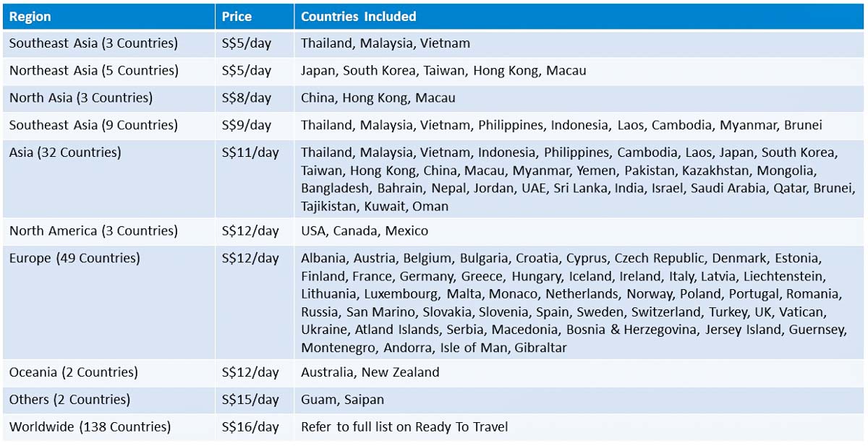Select Others (2 Countries) region cell
This screenshot has width=868, height=446.
[109, 400]
